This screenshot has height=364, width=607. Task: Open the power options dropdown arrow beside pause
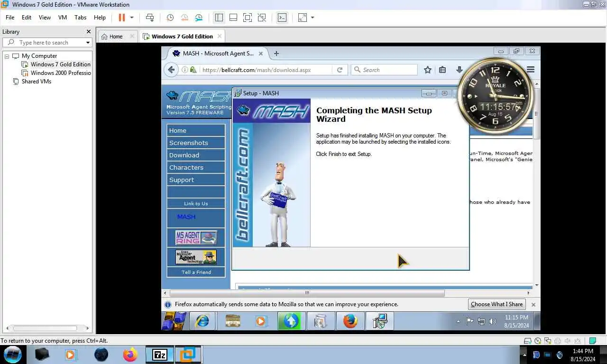[132, 18]
